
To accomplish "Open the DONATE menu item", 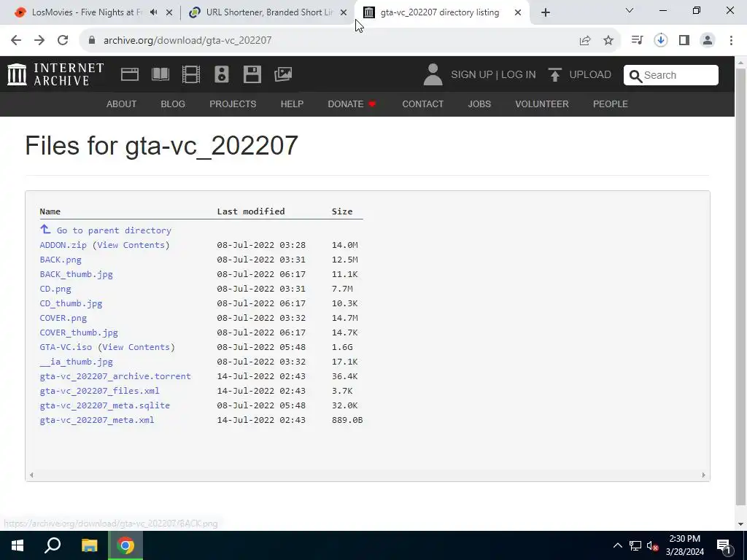I will (x=352, y=104).
